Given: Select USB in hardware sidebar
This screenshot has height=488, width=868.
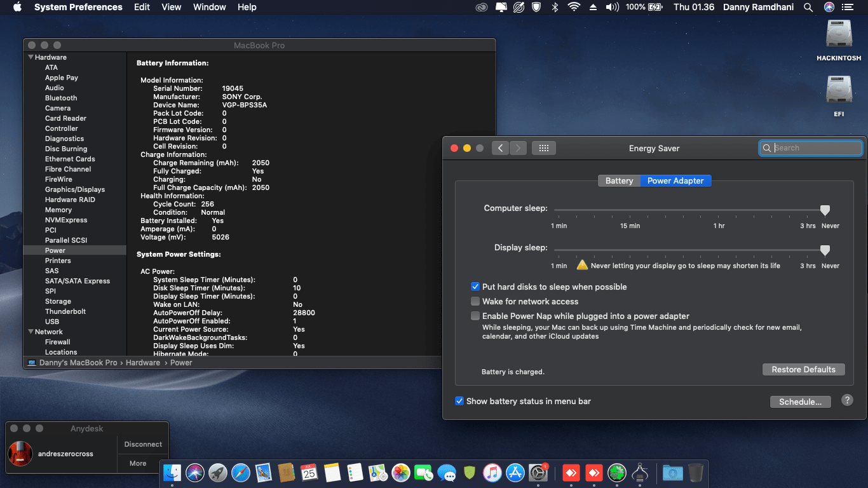Looking at the screenshot, I should pos(52,322).
